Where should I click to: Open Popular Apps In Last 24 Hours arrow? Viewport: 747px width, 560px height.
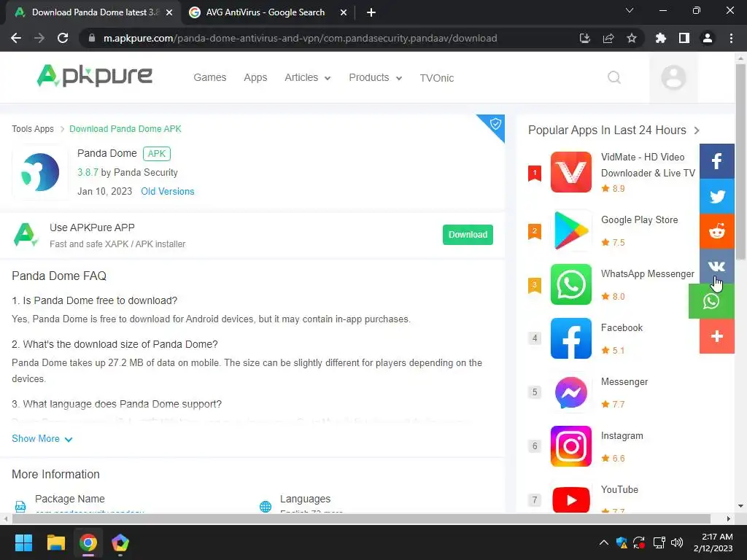(x=697, y=131)
